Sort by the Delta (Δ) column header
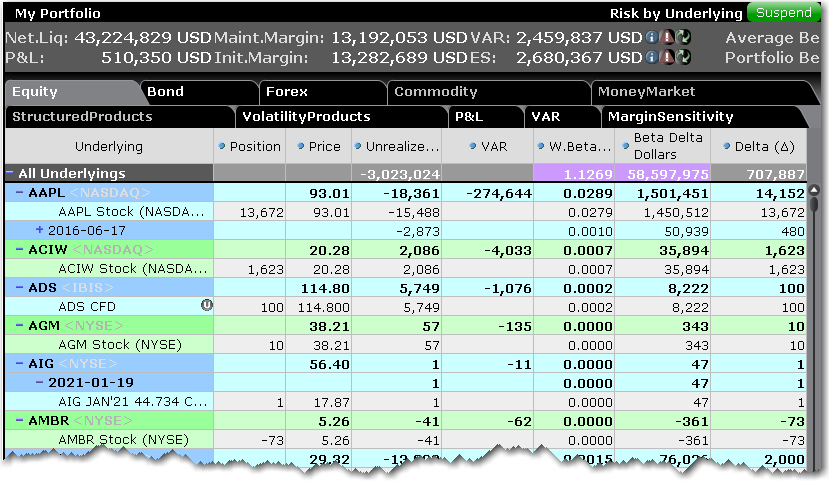The width and height of the screenshot is (829, 486). [759, 146]
